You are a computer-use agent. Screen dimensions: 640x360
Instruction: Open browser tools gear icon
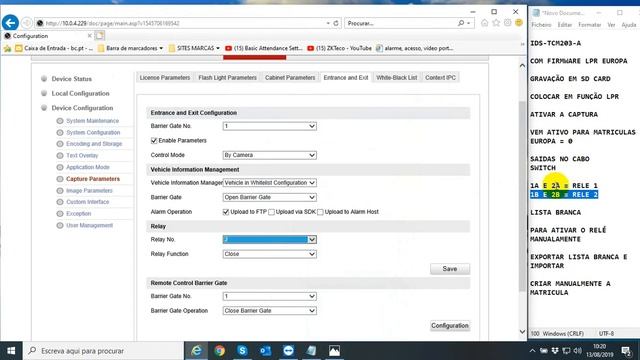[x=507, y=23]
